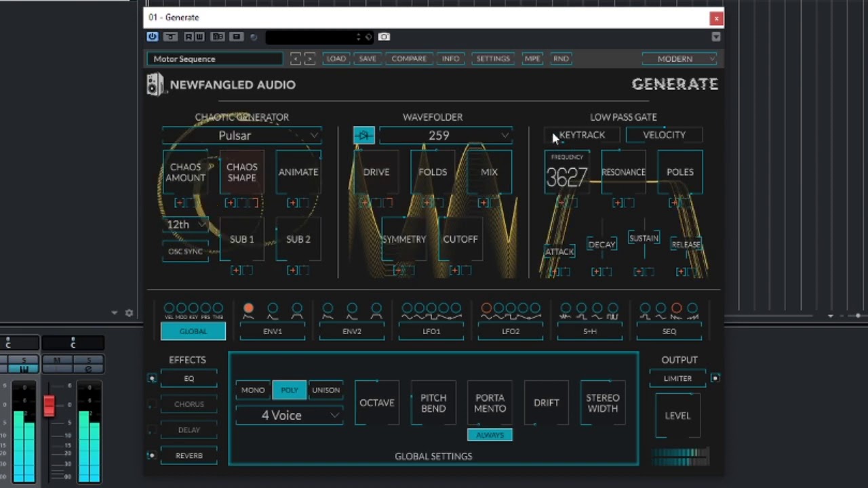This screenshot has width=868, height=488.
Task: Click the SAVE preset button
Action: pyautogui.click(x=368, y=59)
